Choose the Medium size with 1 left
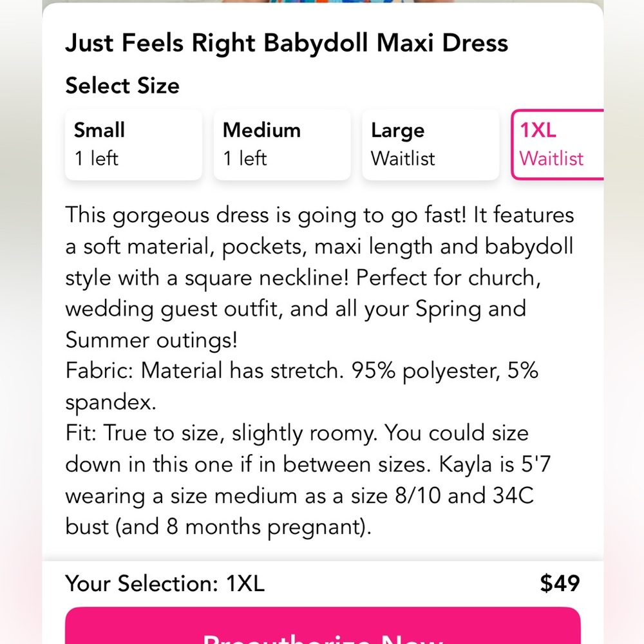This screenshot has width=644, height=644. tap(281, 144)
